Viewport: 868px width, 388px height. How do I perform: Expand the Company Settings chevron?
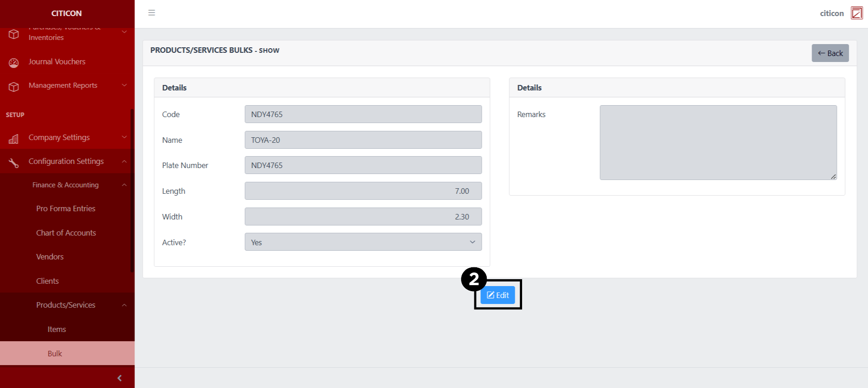124,137
